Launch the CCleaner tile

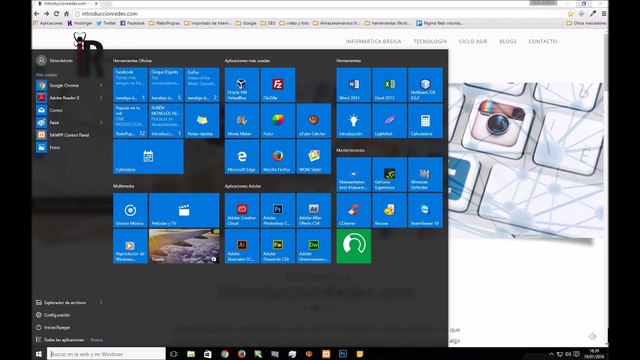click(x=353, y=211)
